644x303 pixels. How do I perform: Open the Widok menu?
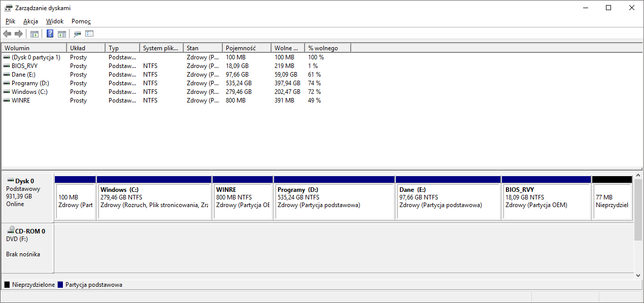coord(55,21)
